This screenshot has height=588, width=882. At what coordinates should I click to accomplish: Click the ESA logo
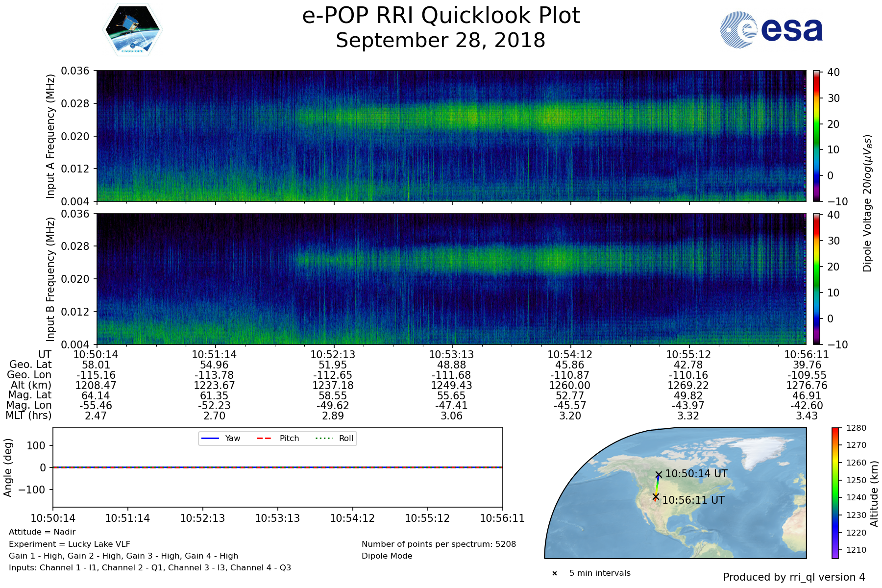click(x=771, y=30)
